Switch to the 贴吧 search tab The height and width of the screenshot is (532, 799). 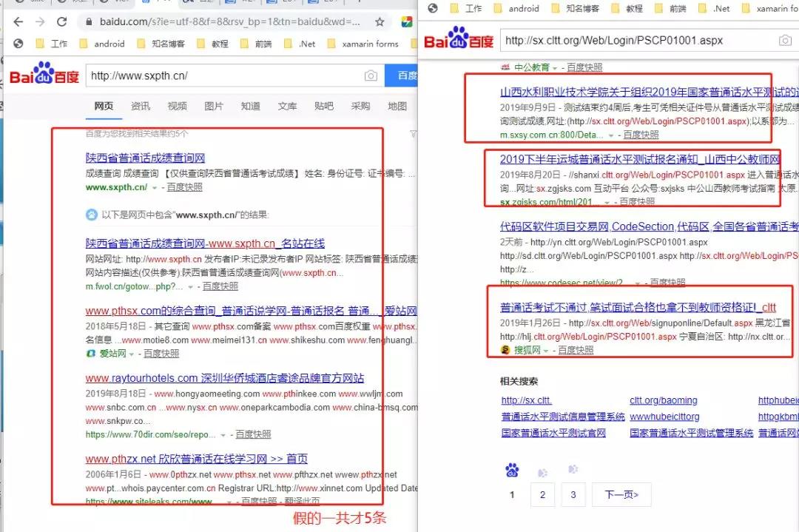pos(324,106)
